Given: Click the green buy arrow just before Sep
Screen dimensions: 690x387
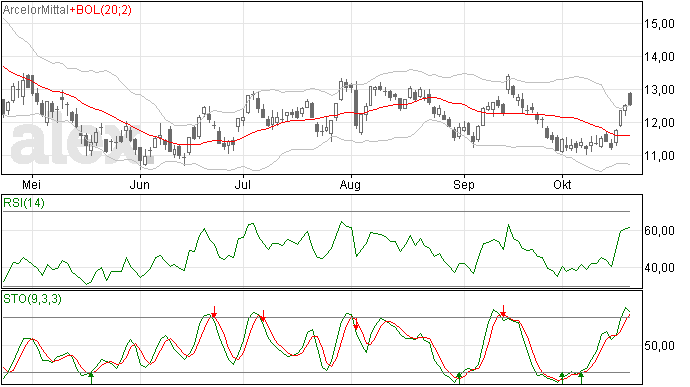Looking at the screenshot, I should coord(459,378).
